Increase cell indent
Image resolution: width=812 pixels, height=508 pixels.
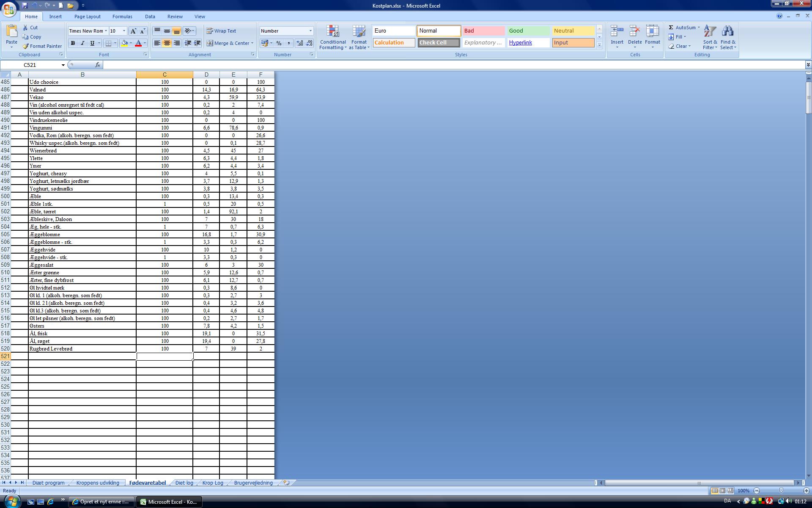click(x=198, y=43)
